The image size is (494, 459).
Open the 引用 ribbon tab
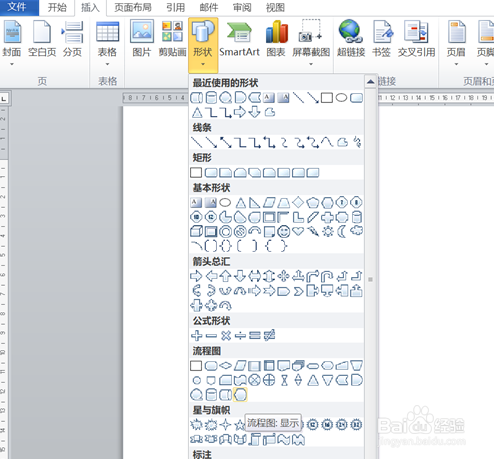point(175,7)
